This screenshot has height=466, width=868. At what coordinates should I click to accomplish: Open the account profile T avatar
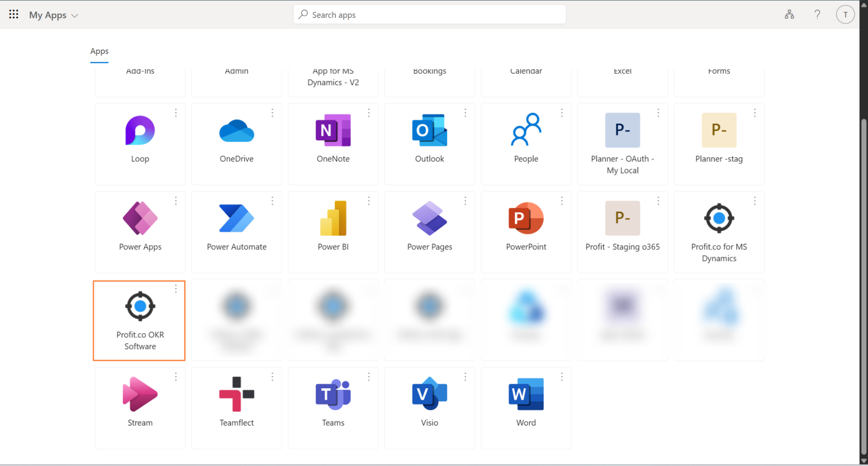[x=845, y=15]
